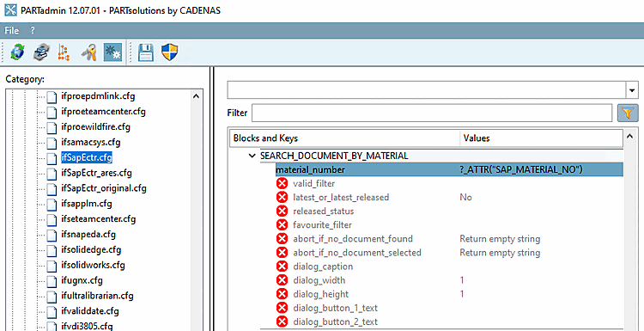Click the file icon of ifugnx.cfg
The image size is (644, 331).
click(51, 281)
